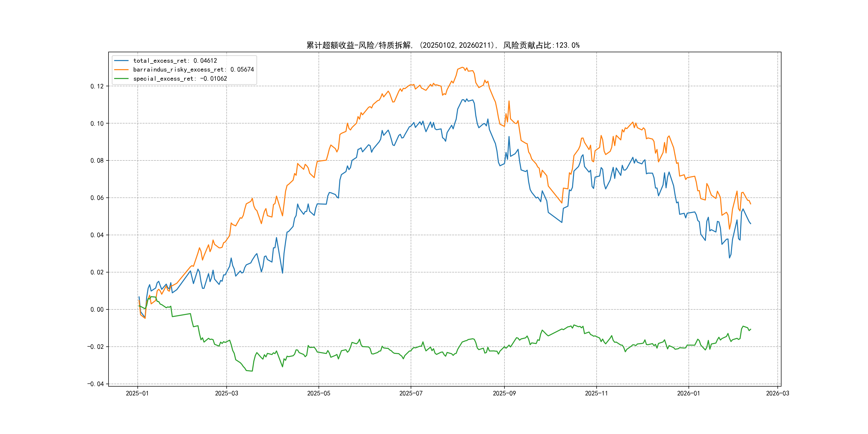Click the 0.12 y-axis tick label
The width and height of the screenshot is (868, 434).
point(97,86)
